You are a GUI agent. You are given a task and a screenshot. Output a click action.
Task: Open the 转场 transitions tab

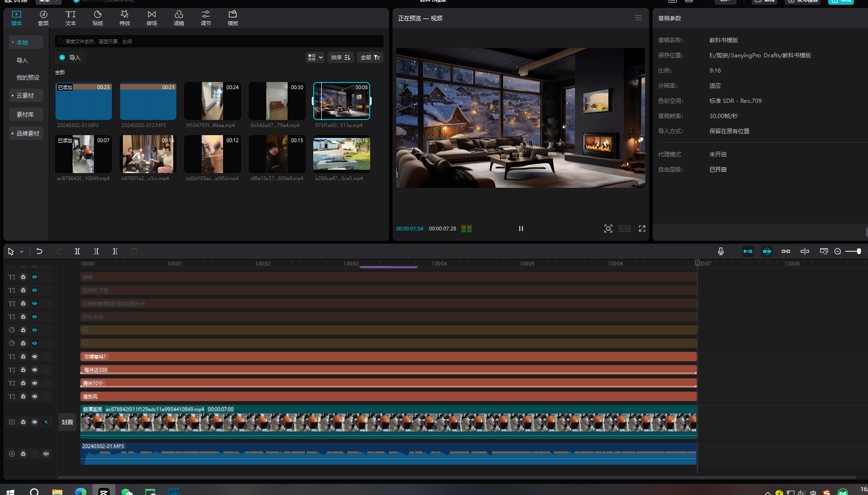(151, 18)
